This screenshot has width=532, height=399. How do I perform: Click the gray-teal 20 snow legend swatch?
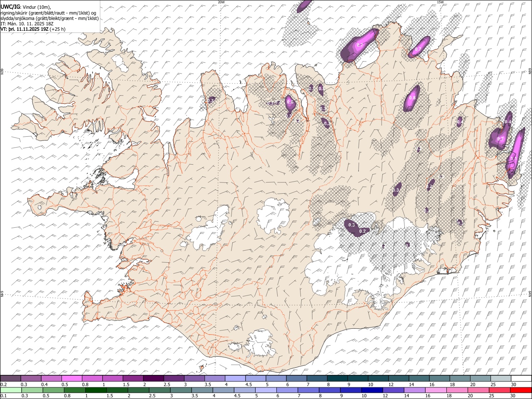tap(480, 378)
